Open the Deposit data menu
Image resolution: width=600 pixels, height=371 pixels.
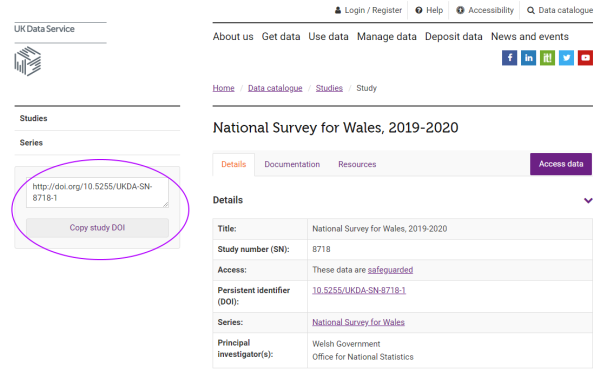click(453, 37)
